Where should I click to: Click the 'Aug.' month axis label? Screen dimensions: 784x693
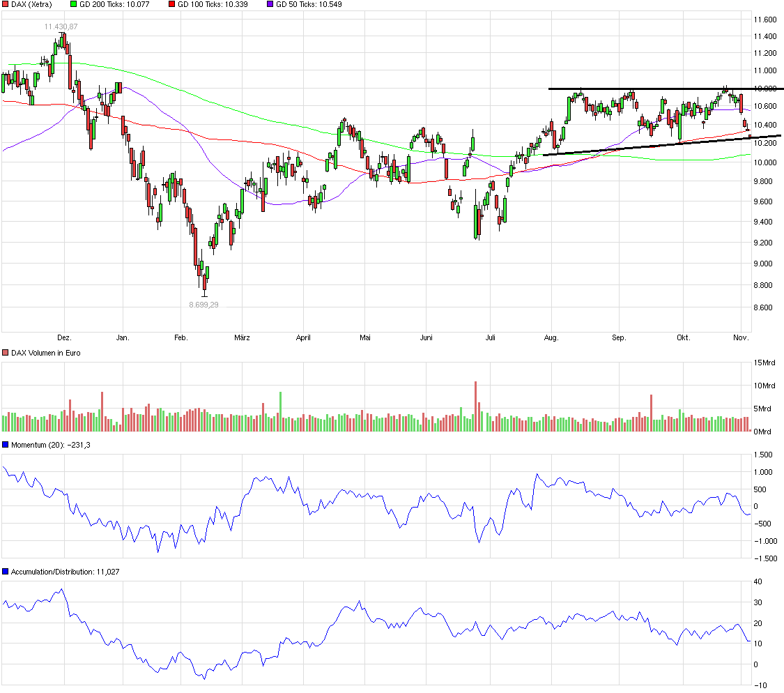click(x=551, y=337)
